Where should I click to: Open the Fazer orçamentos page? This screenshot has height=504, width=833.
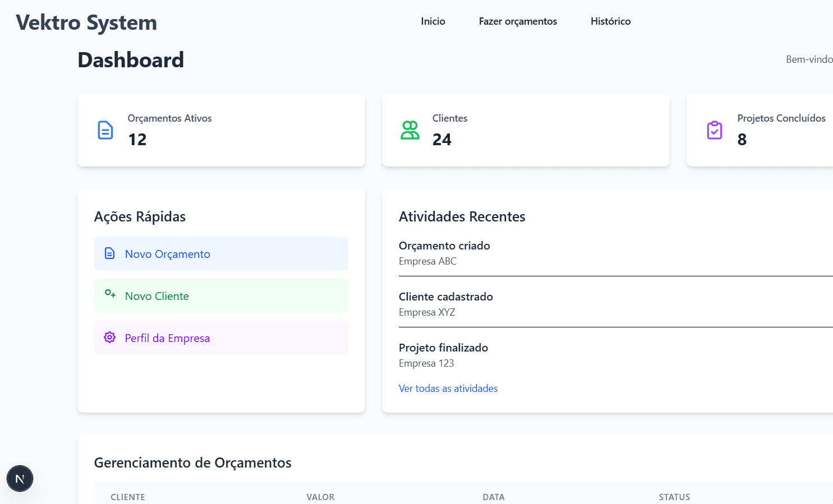[517, 21]
